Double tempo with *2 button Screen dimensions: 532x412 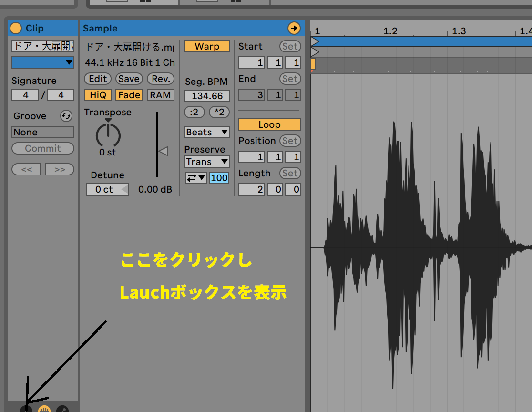219,112
